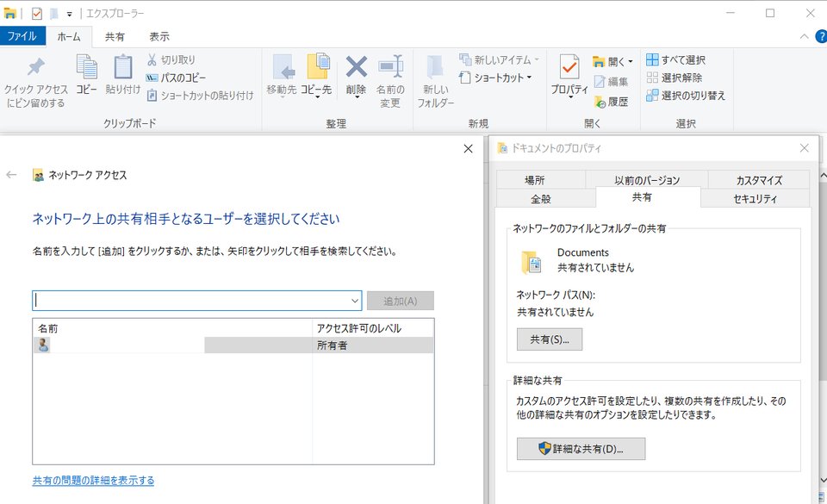Pin to Quick Access in ribbon

(x=36, y=82)
